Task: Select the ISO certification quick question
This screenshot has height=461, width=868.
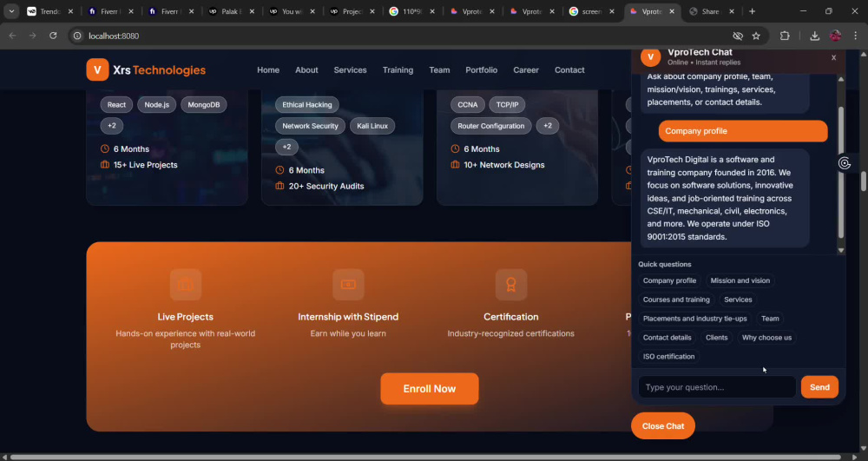Action: click(668, 357)
